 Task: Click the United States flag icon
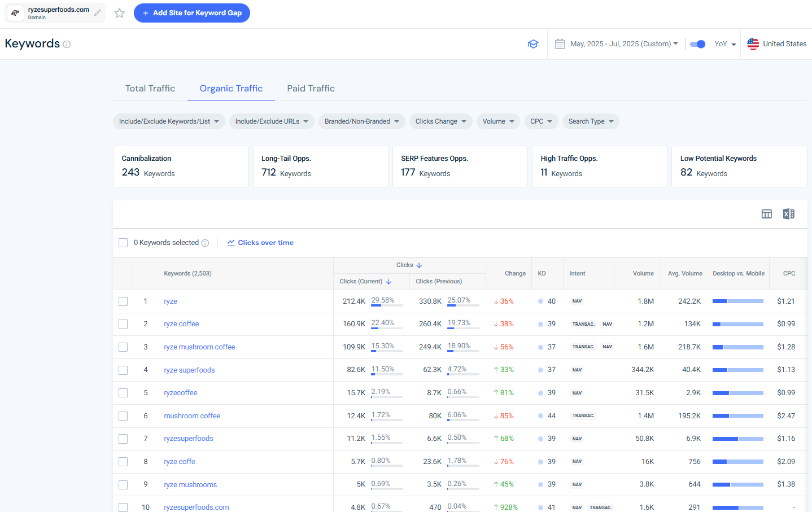(753, 43)
